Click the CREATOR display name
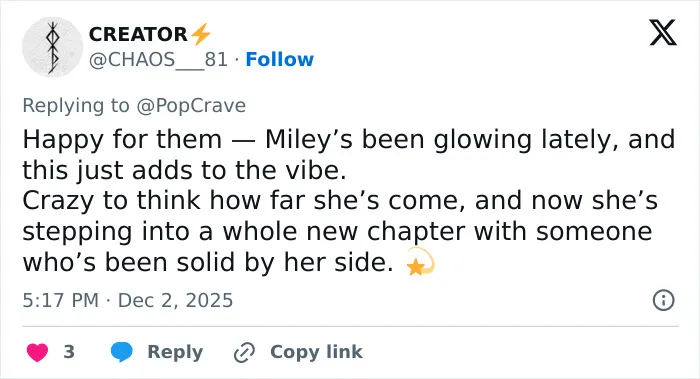Viewport: 700px width, 379px height. pyautogui.click(x=138, y=34)
